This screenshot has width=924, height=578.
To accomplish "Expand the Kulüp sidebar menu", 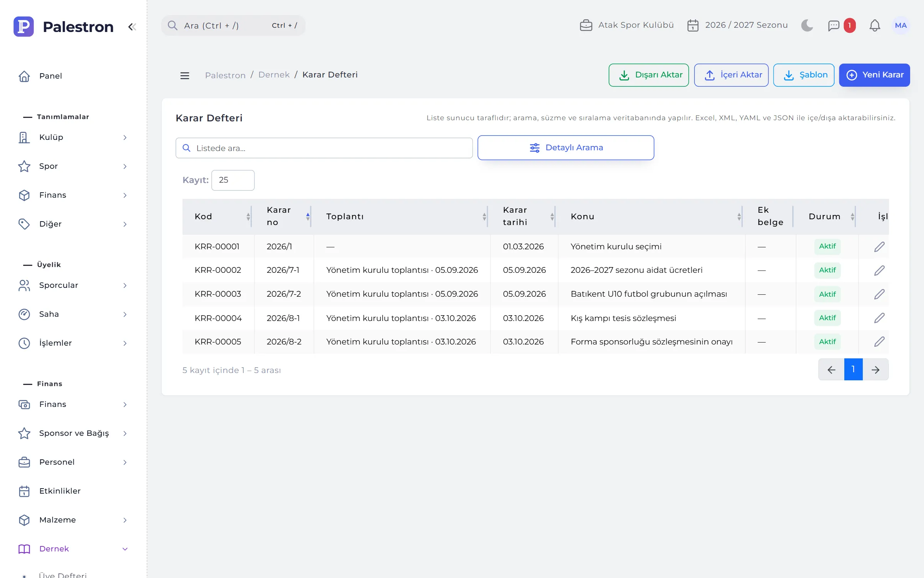I will click(x=73, y=138).
